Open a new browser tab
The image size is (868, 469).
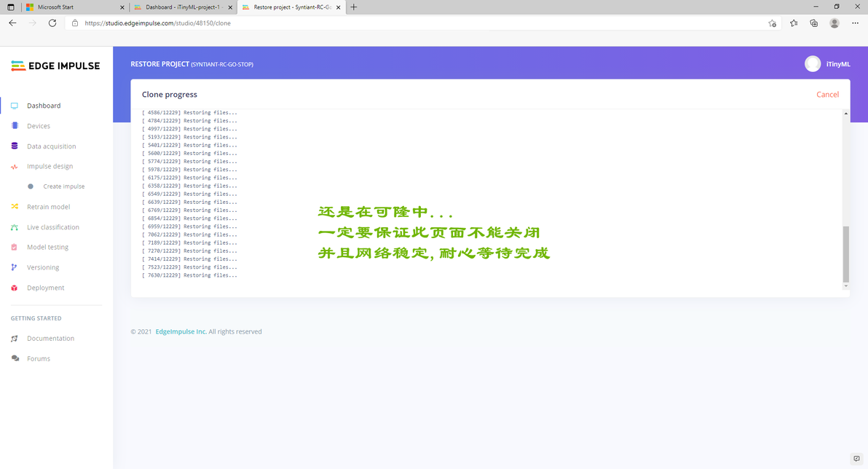(x=354, y=7)
